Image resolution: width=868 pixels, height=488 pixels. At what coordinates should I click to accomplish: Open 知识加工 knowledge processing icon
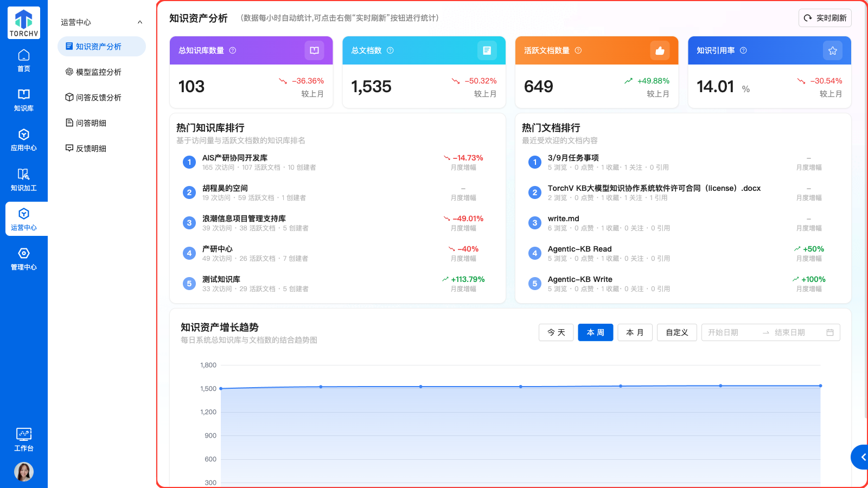click(24, 179)
